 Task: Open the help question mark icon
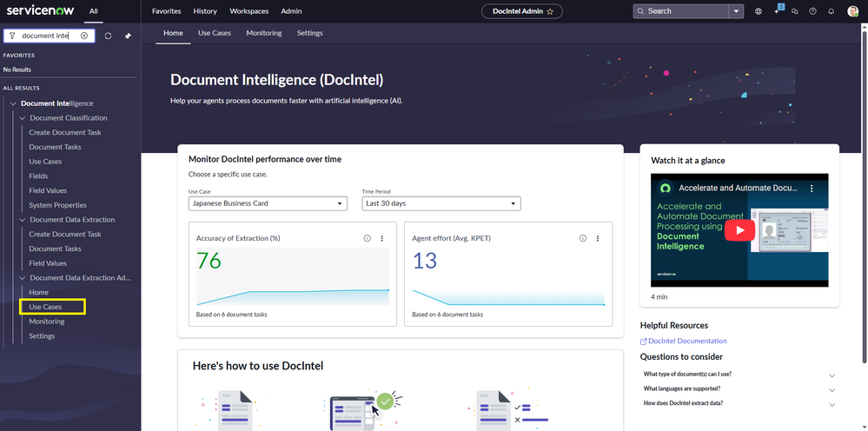coord(812,11)
